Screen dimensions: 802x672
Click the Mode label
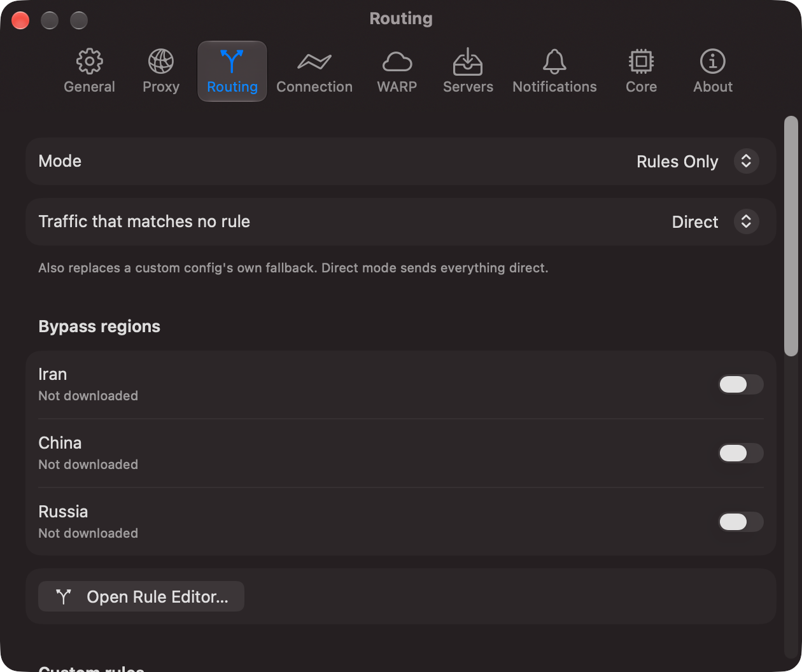point(60,161)
